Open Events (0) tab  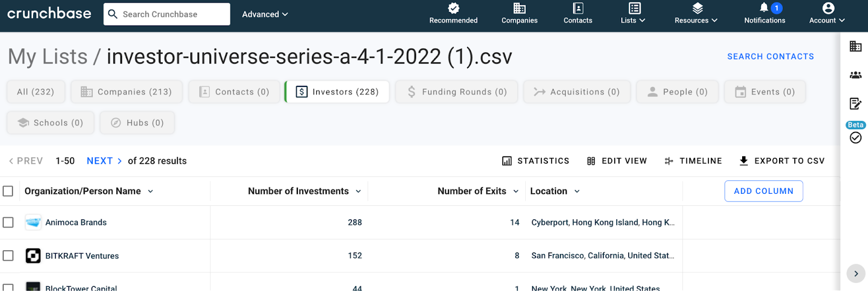click(x=765, y=92)
